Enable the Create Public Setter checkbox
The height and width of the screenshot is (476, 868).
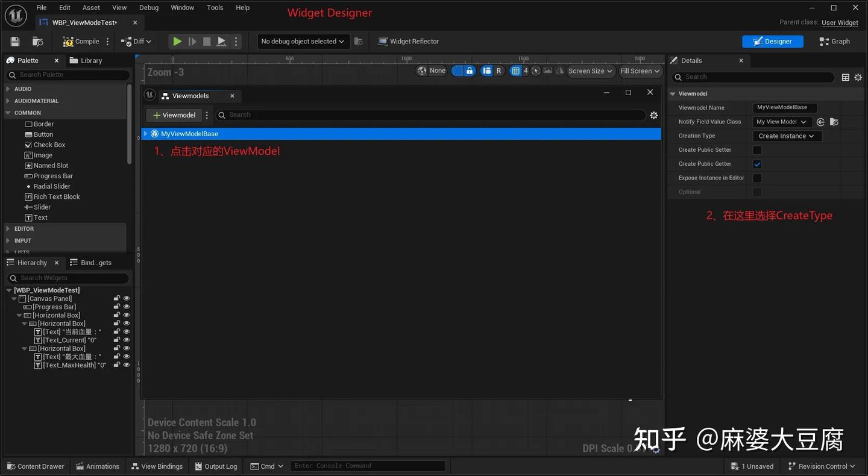[757, 149]
